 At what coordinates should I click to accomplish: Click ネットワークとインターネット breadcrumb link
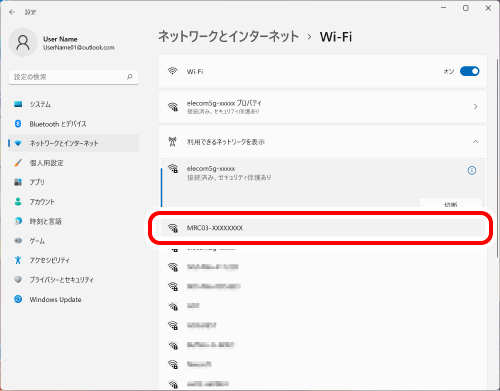click(228, 36)
